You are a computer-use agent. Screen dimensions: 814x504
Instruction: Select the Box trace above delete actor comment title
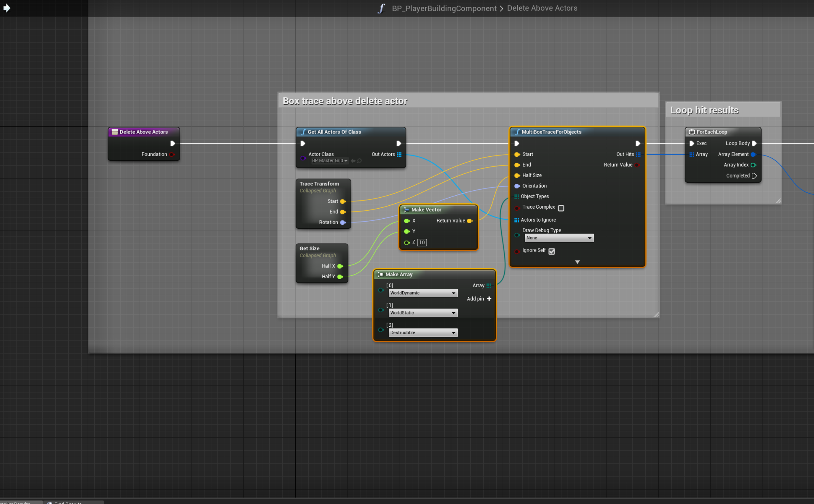click(345, 101)
